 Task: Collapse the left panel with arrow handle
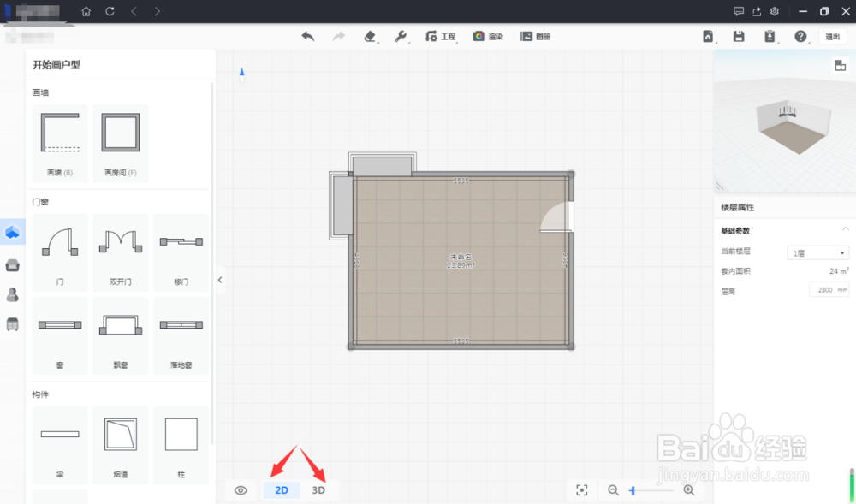[220, 280]
